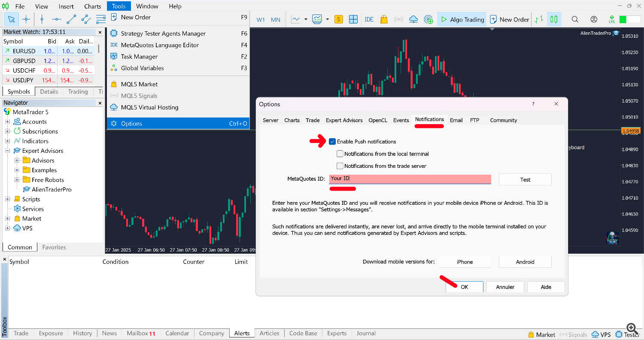Click New Order in the toolbar
The height and width of the screenshot is (340, 644).
(510, 19)
